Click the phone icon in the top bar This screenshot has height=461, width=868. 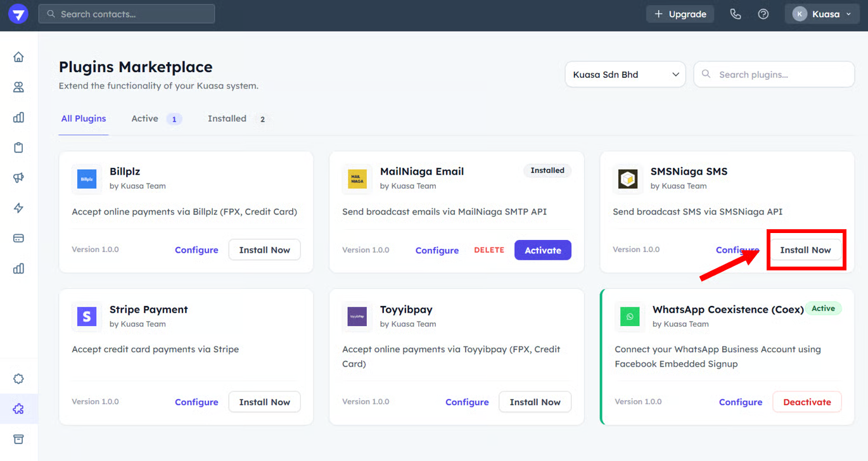point(735,14)
